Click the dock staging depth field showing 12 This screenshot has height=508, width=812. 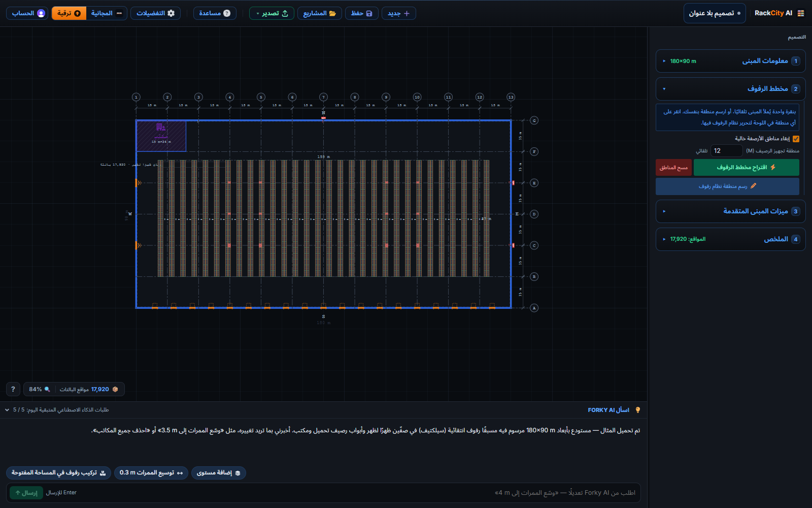[x=726, y=151]
